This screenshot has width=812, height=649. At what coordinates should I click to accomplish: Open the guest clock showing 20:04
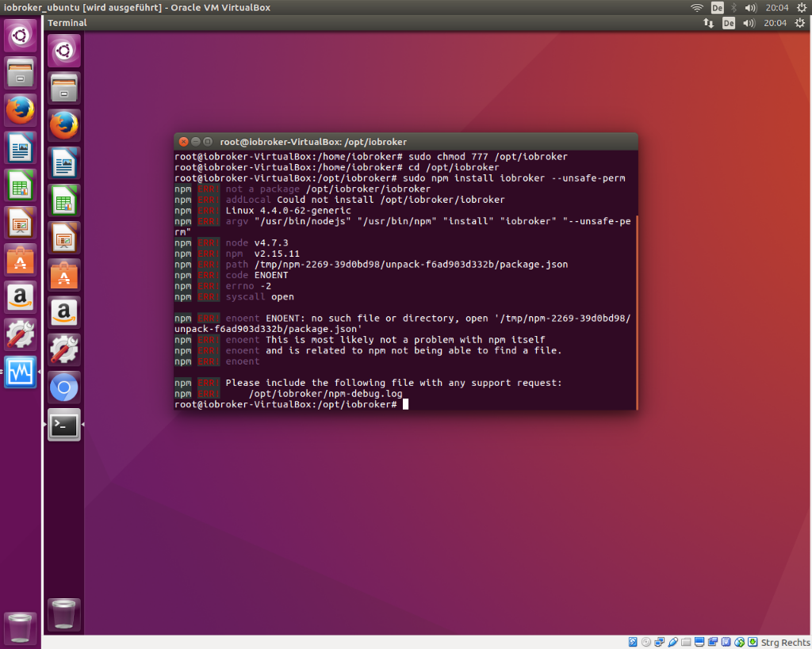775,23
